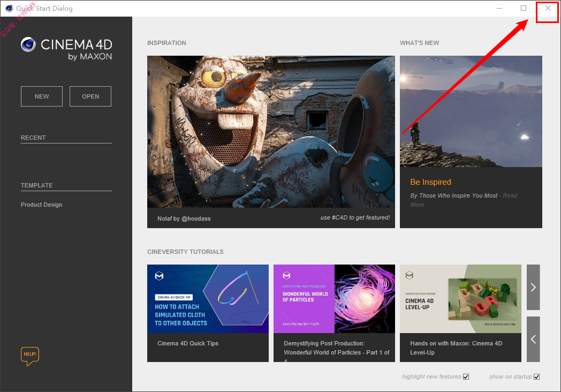This screenshot has height=392, width=561.
Task: Click the What's New landscape image
Action: tap(471, 111)
